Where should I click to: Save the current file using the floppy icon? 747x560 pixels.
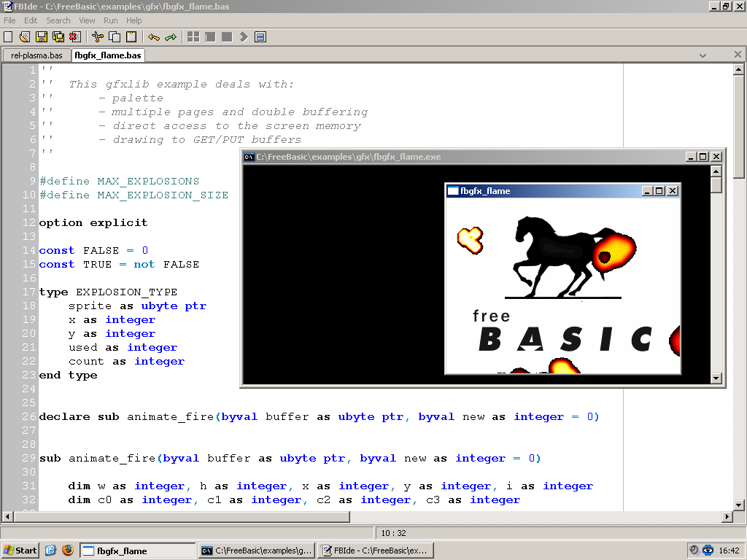42,36
